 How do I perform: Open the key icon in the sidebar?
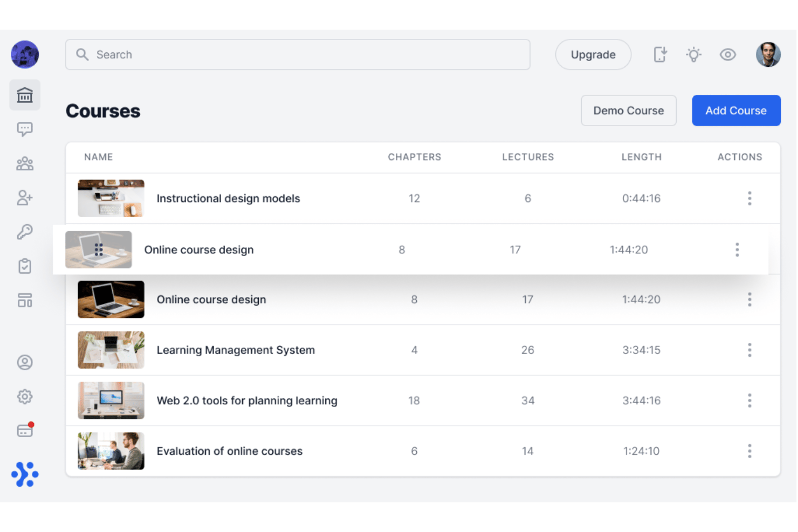click(25, 232)
